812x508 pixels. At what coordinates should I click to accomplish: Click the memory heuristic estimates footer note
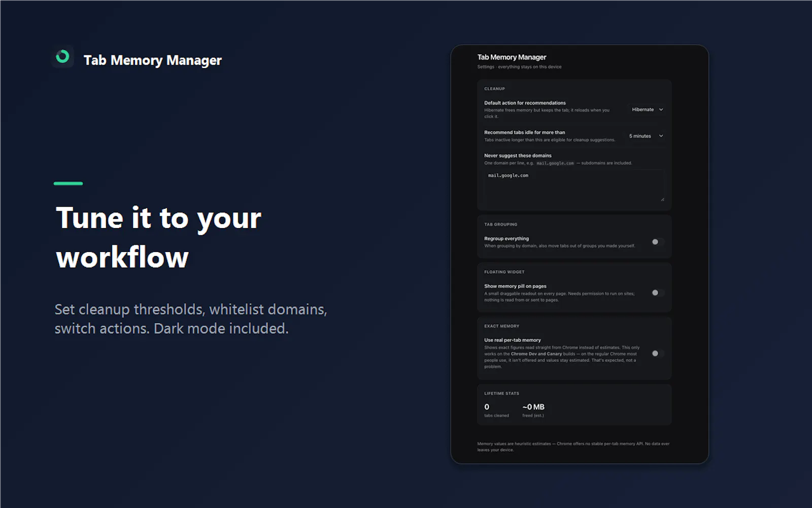pyautogui.click(x=573, y=447)
